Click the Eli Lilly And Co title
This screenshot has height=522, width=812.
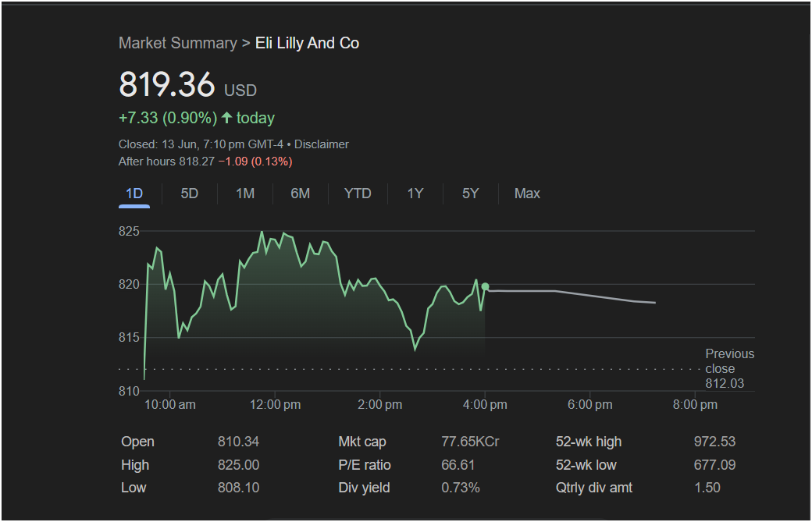click(x=307, y=43)
